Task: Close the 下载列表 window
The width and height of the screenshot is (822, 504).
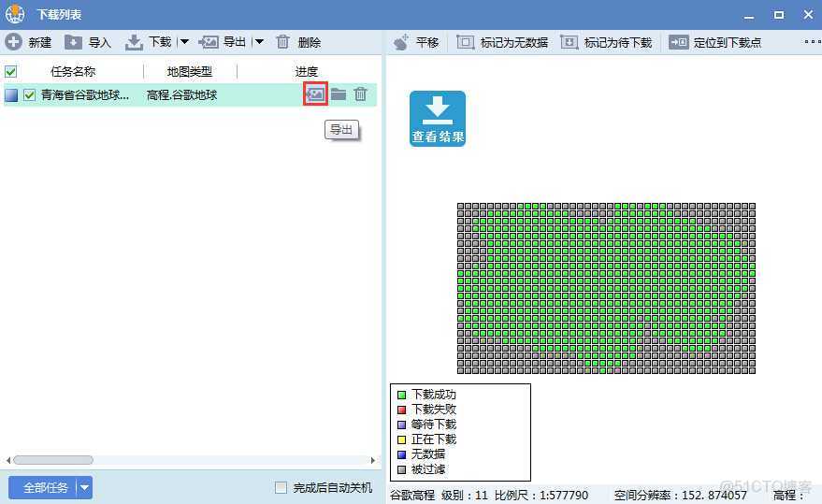Action: tap(808, 15)
